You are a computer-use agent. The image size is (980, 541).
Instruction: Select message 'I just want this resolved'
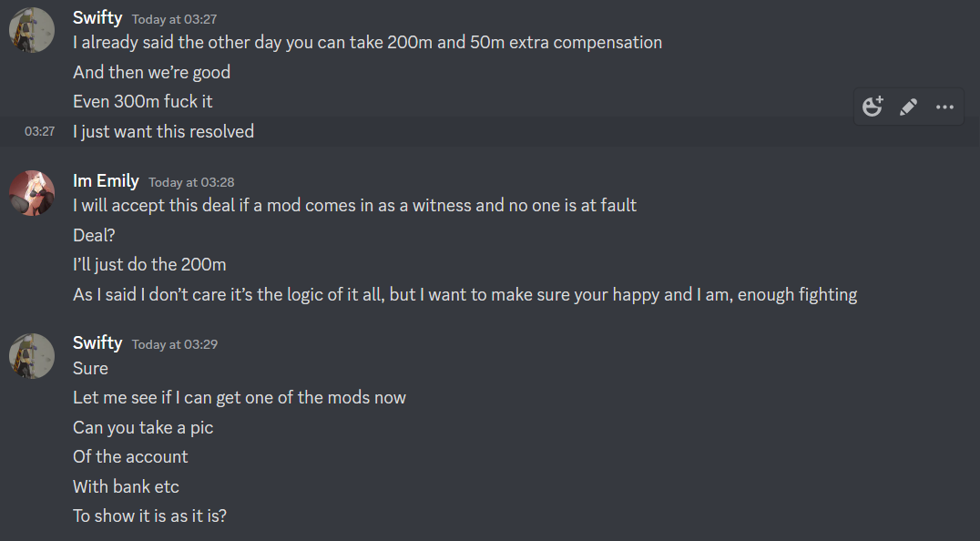163,131
